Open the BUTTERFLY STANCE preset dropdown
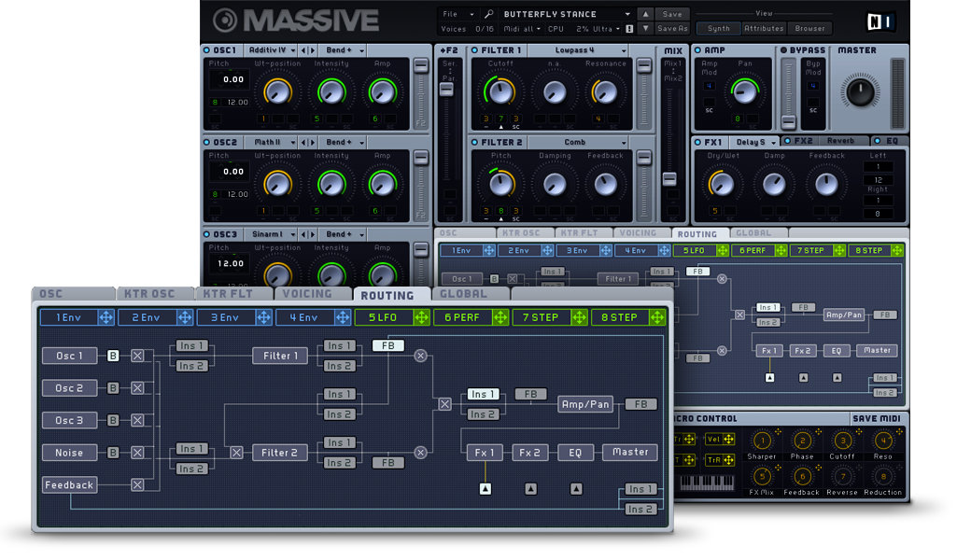Viewport: 971px width, 560px height. point(566,14)
